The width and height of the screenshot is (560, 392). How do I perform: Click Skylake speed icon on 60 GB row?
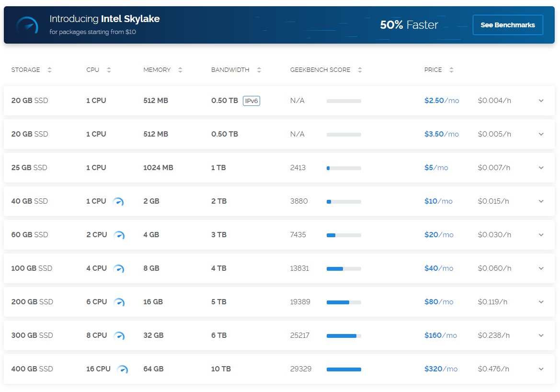pos(119,235)
